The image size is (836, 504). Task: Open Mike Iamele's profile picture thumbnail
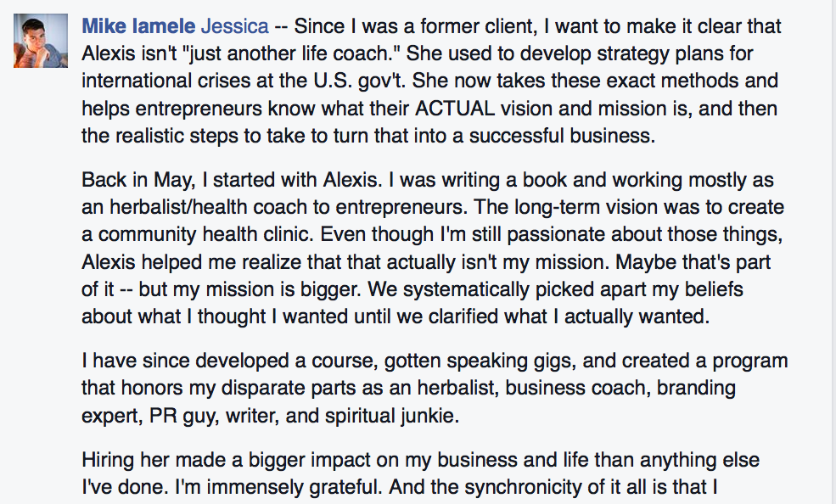click(x=41, y=41)
